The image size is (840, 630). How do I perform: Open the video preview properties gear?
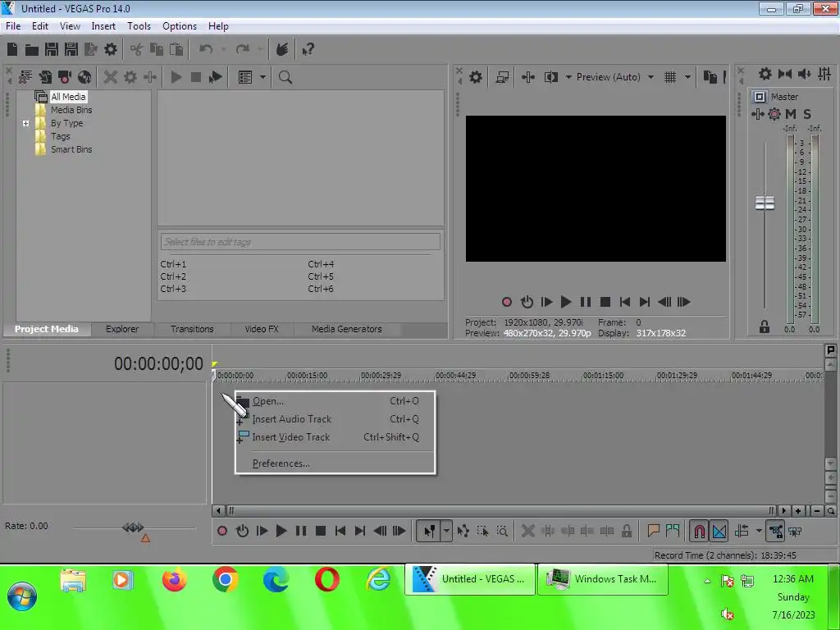tap(475, 77)
